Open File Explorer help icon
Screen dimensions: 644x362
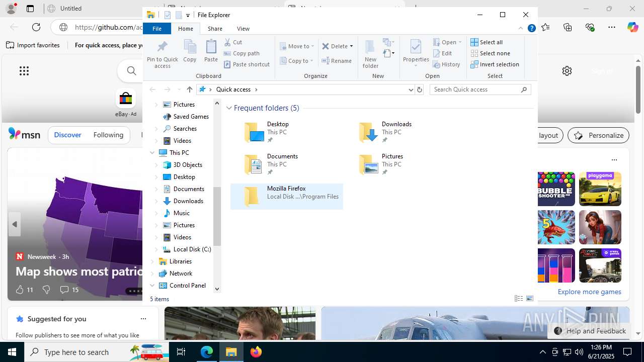coord(531,29)
